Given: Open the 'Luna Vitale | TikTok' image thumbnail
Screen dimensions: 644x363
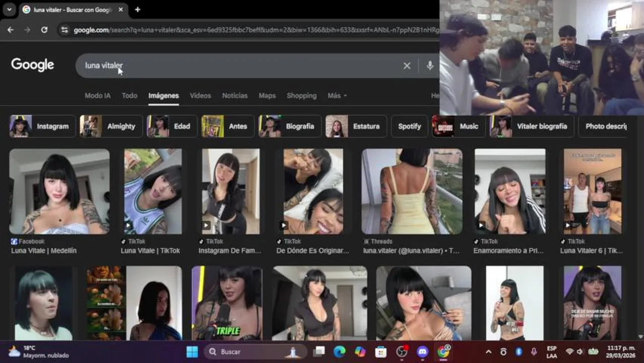Looking at the screenshot, I should pos(153,192).
